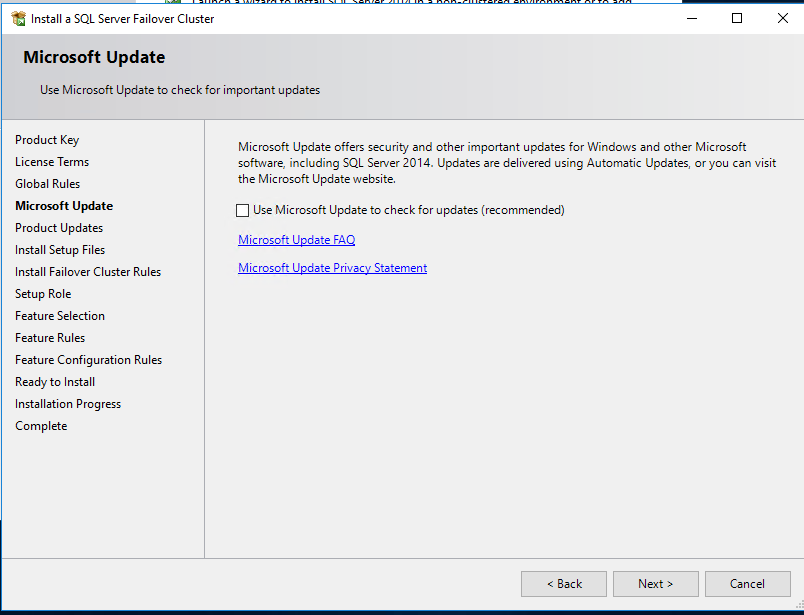Select the Microsoft Update step in sidebar
This screenshot has width=804, height=615.
64,206
